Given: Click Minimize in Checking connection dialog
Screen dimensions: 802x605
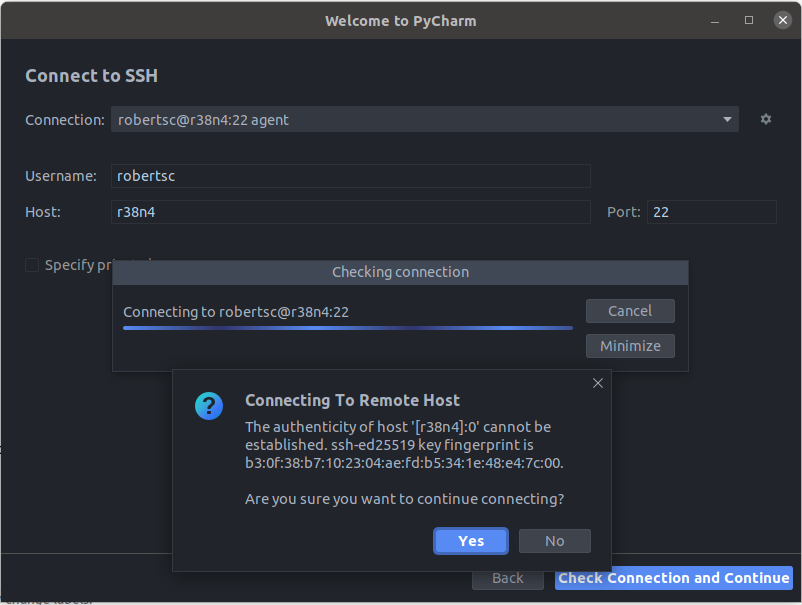Looking at the screenshot, I should [x=630, y=346].
